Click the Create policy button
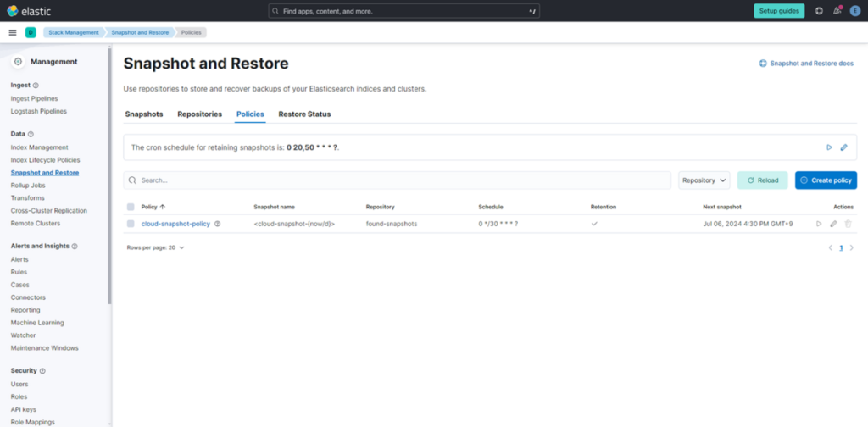 [x=826, y=180]
